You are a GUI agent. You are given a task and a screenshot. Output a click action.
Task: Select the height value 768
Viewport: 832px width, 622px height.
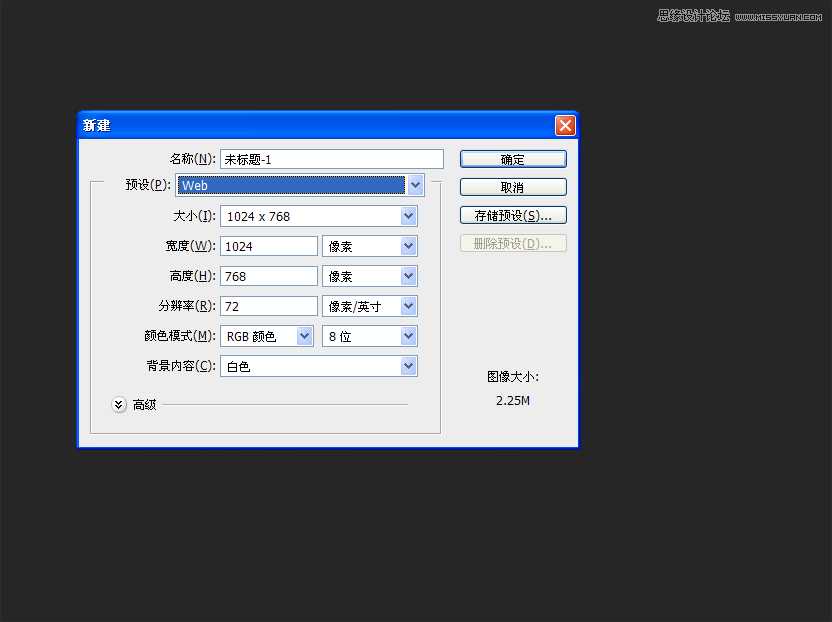266,275
